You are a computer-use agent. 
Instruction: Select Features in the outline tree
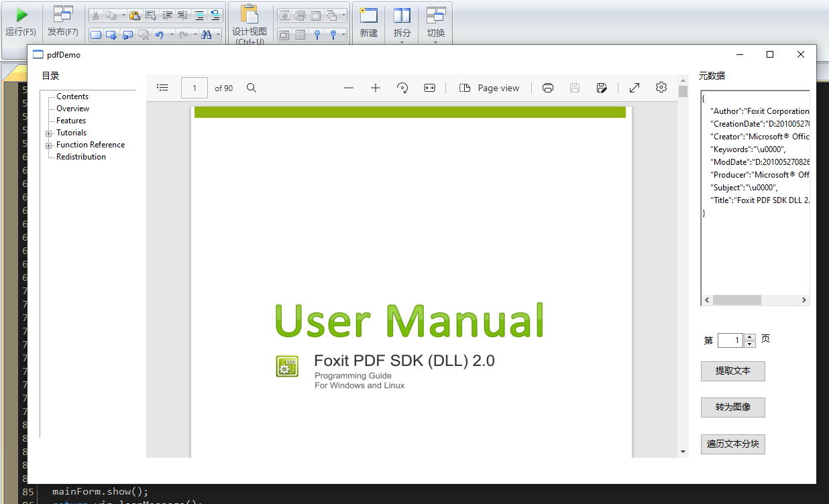71,121
